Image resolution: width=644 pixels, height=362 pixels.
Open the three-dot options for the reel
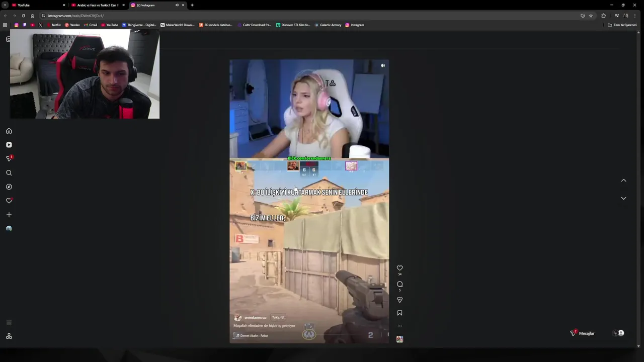[x=399, y=326]
